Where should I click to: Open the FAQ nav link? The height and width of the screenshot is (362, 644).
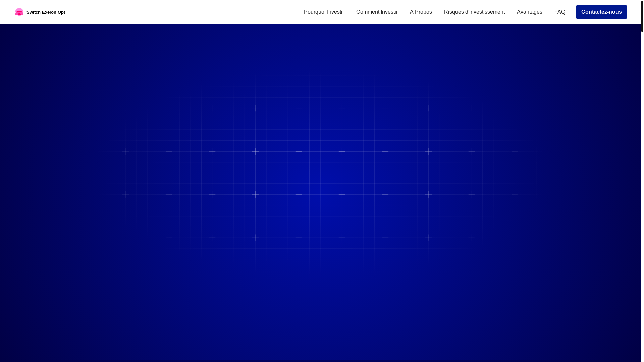(559, 12)
